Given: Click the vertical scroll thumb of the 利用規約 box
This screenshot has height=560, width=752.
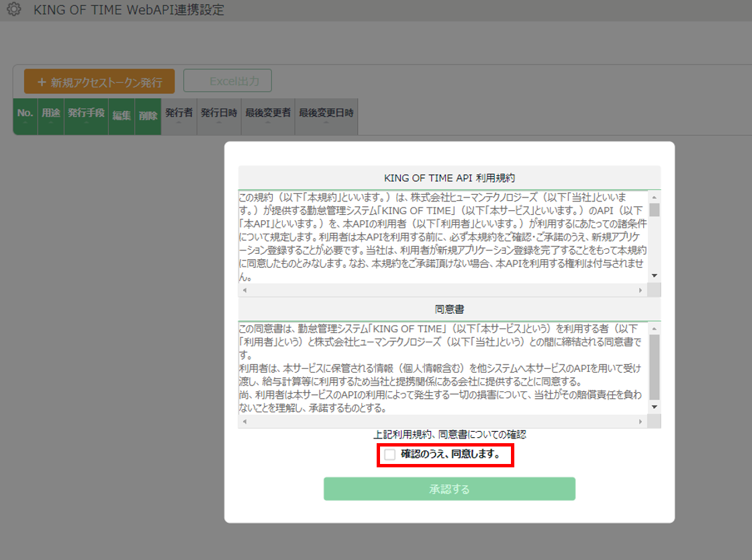Looking at the screenshot, I should (654, 210).
